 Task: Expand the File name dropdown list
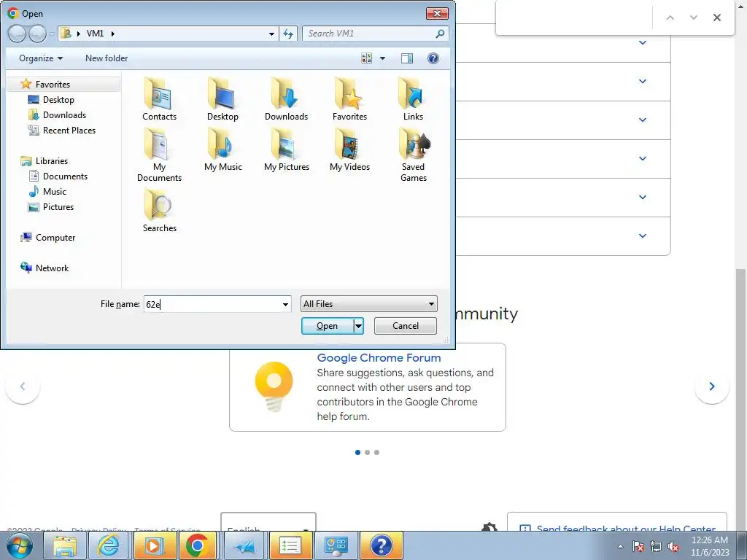[x=285, y=304]
